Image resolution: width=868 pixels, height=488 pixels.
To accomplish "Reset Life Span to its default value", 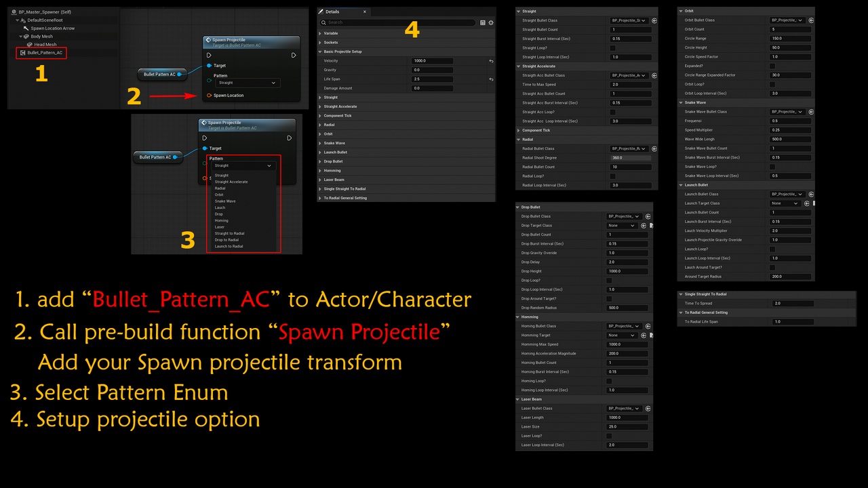I will point(491,79).
